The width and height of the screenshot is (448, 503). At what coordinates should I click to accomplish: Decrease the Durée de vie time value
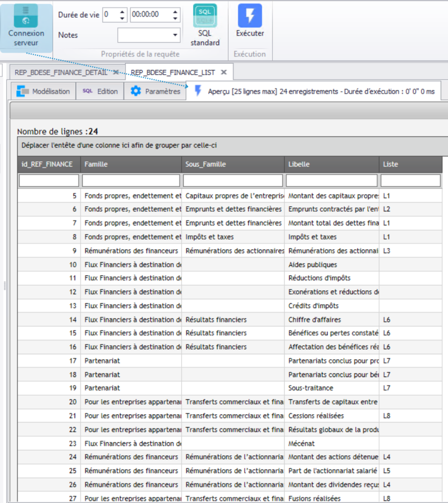click(175, 18)
